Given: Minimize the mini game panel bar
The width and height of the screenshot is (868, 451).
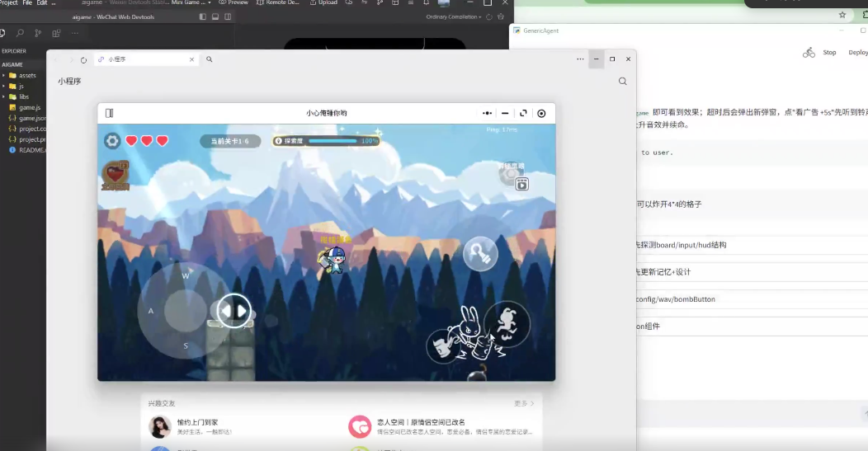Looking at the screenshot, I should pyautogui.click(x=505, y=113).
